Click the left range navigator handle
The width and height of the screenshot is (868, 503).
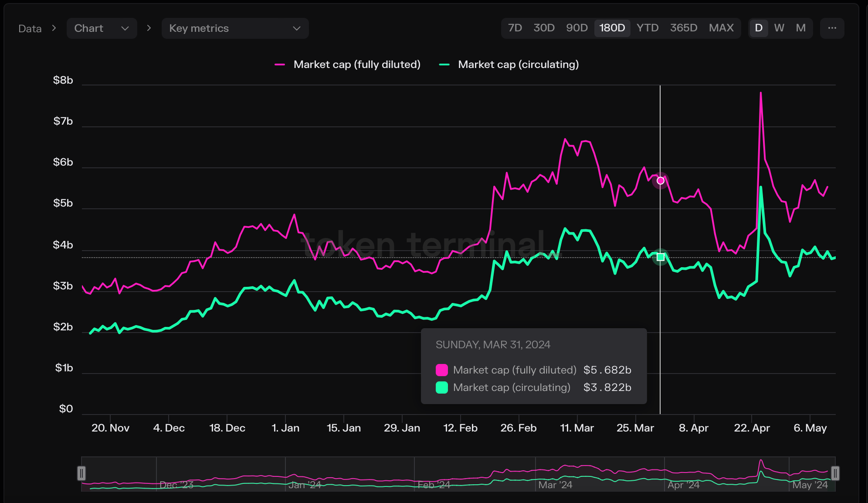[x=81, y=473]
